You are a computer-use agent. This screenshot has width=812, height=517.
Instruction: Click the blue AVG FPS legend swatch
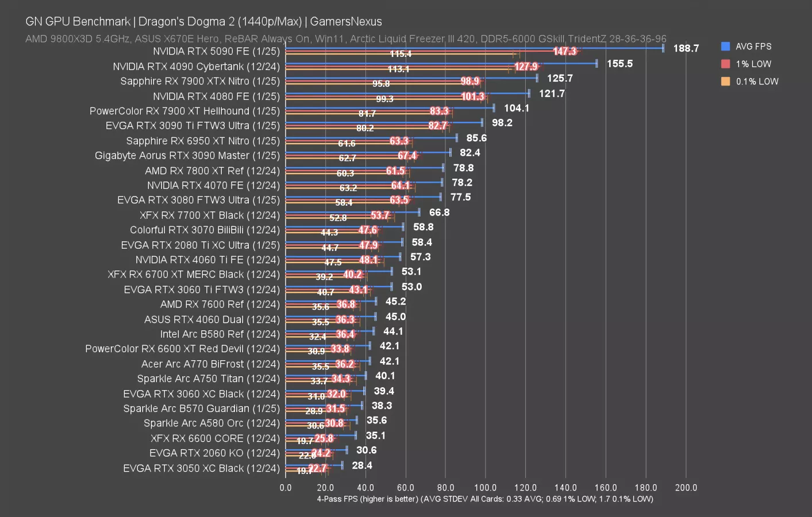coord(725,47)
